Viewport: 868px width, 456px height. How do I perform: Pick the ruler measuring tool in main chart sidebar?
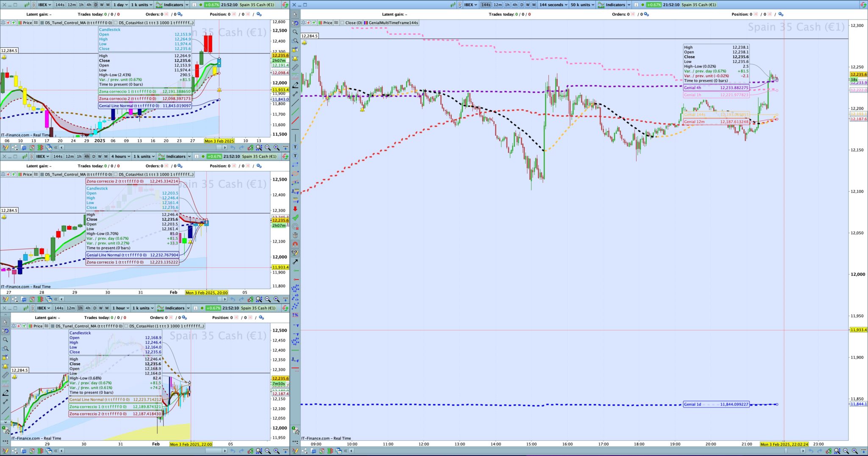coord(295,67)
